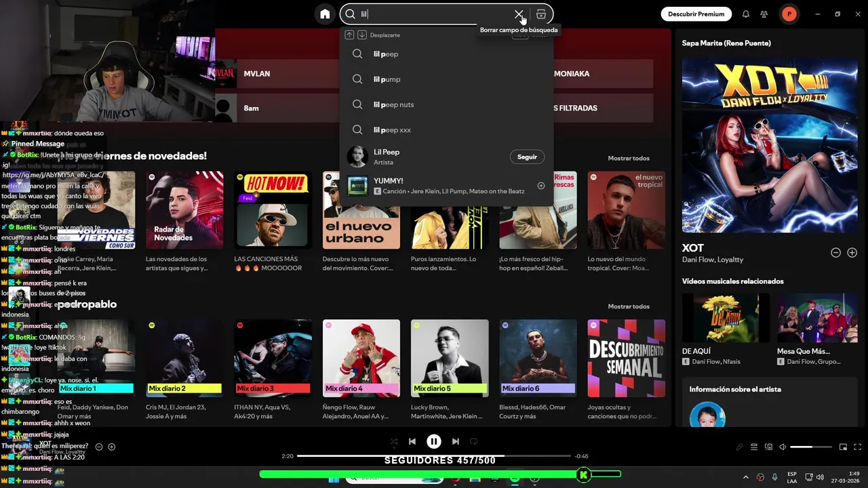Click the minus icon next to XOT in the right panel
868x488 pixels.
coord(836,253)
